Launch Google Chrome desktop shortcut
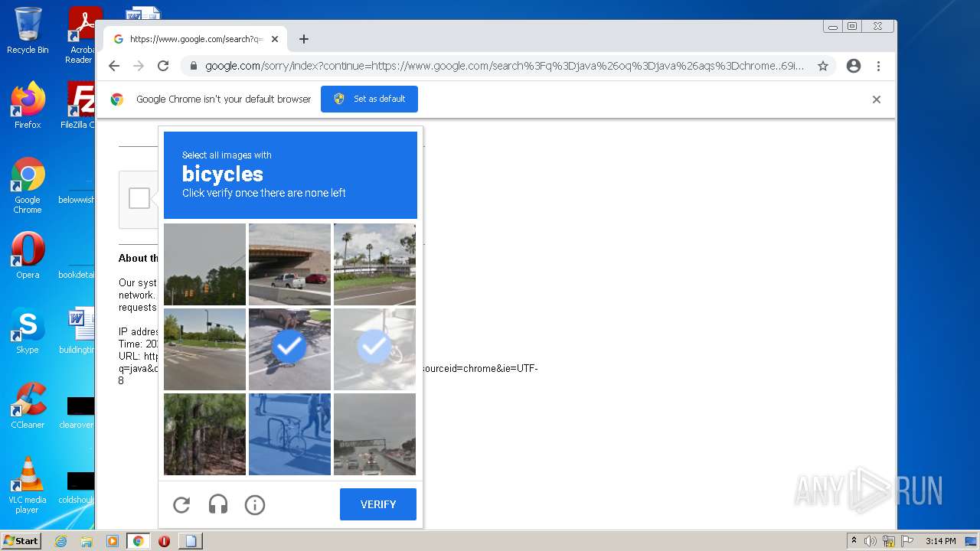 coord(28,185)
